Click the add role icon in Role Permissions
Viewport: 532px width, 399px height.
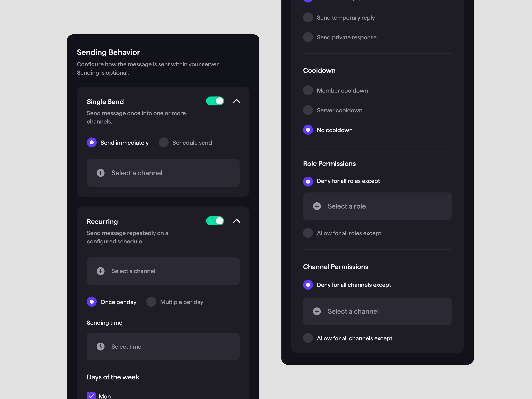coord(317,206)
